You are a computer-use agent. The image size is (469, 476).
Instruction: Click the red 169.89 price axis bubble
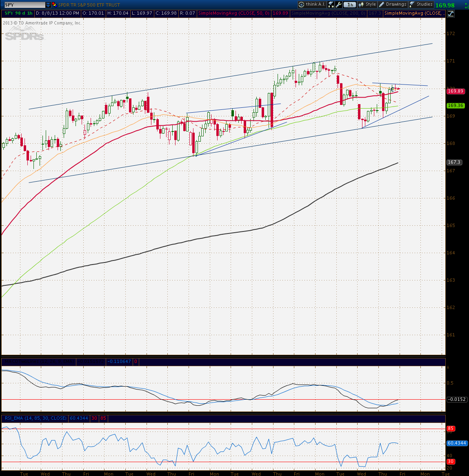[x=456, y=91]
